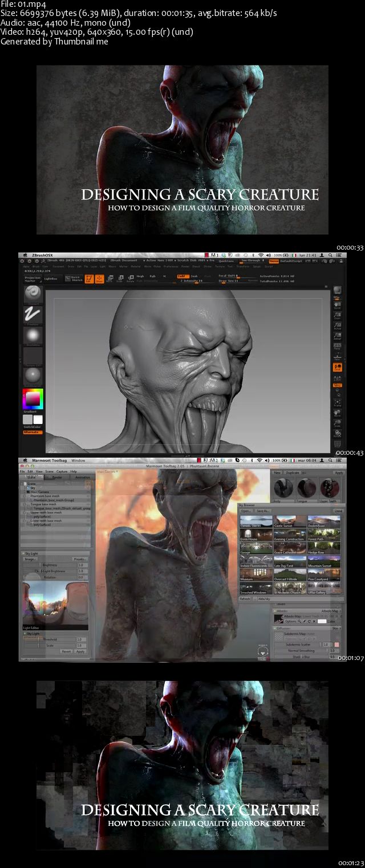Click Projection Master button in ZBrush
365x868 pixels.
[x=33, y=279]
